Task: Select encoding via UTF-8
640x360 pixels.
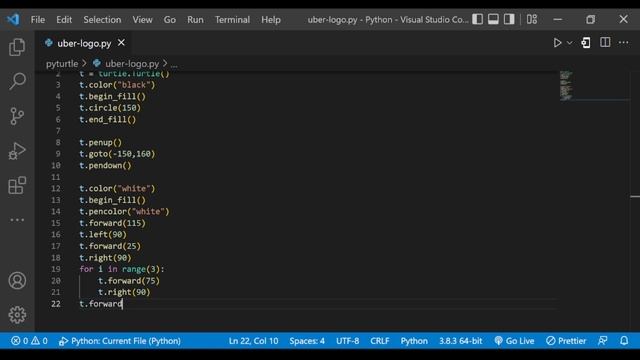Action: tap(347, 341)
